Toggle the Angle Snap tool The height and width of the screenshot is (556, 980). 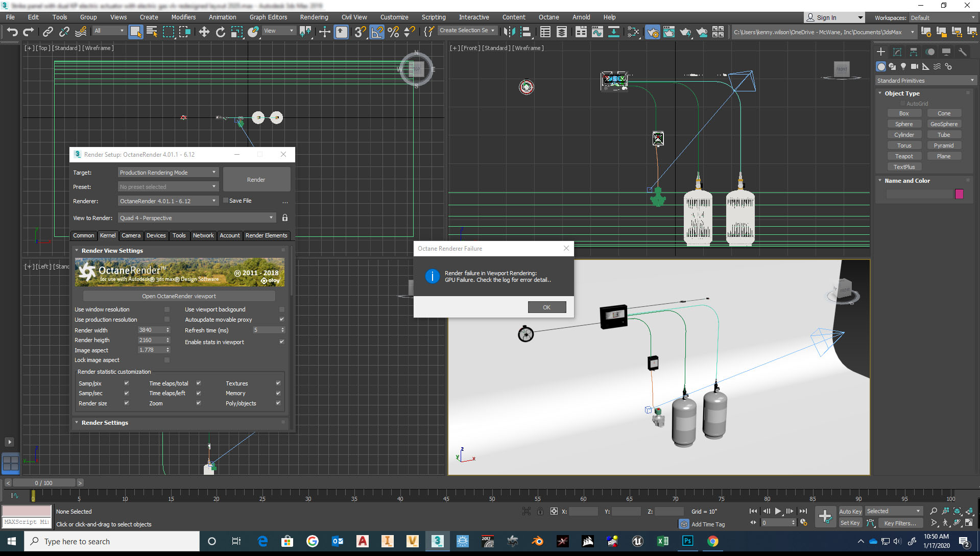coord(377,32)
